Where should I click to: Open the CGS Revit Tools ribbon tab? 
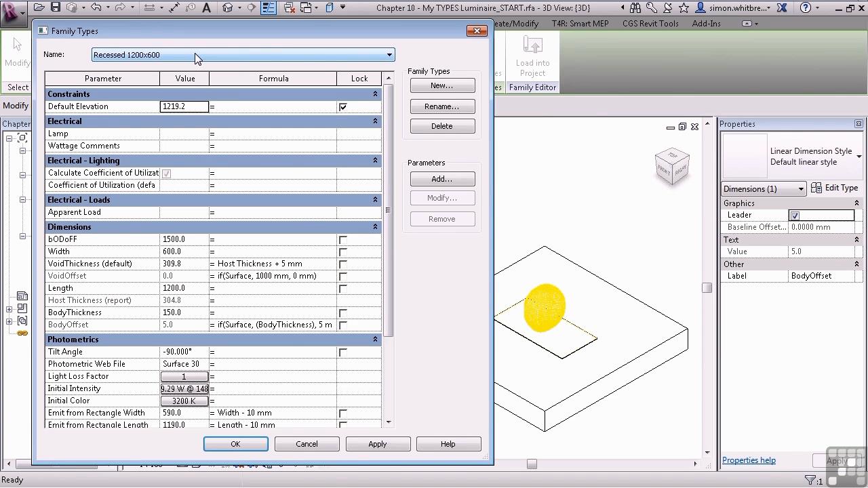[x=650, y=23]
